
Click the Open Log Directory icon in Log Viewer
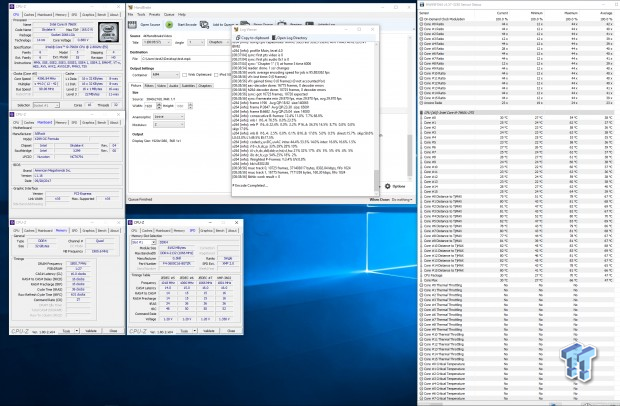coord(274,38)
